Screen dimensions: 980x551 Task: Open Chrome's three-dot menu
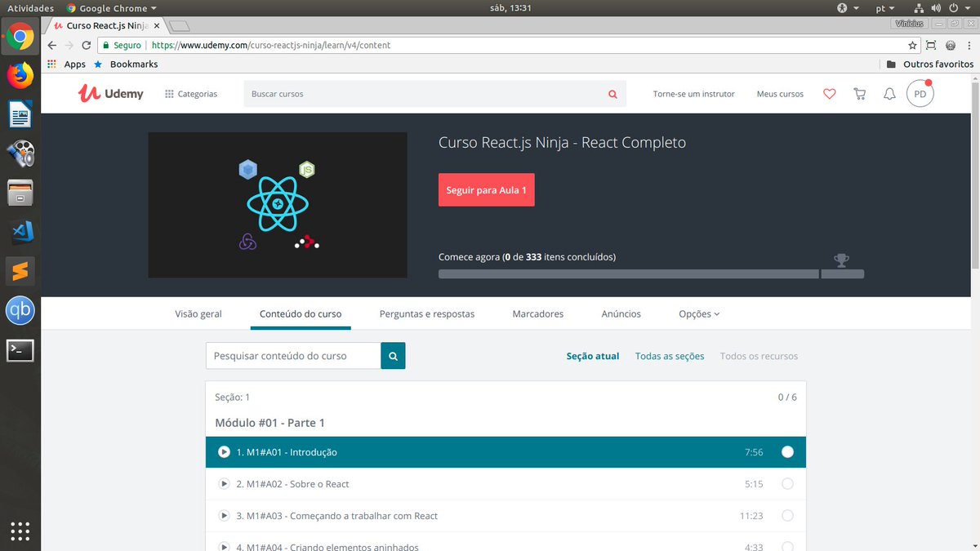click(969, 45)
